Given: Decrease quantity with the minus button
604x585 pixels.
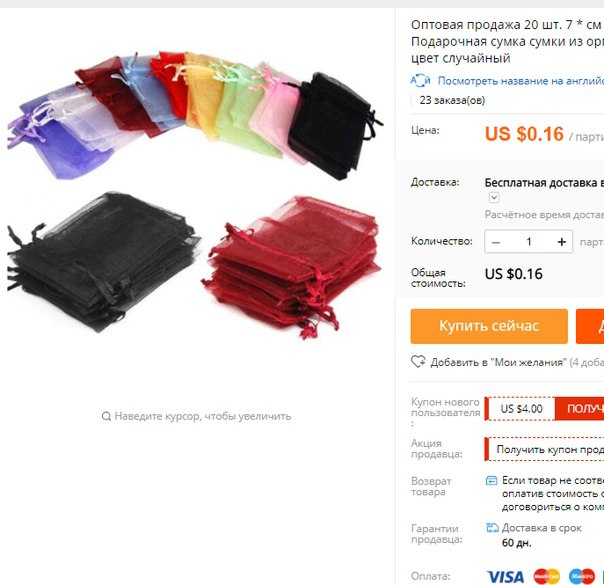Looking at the screenshot, I should coord(496,242).
